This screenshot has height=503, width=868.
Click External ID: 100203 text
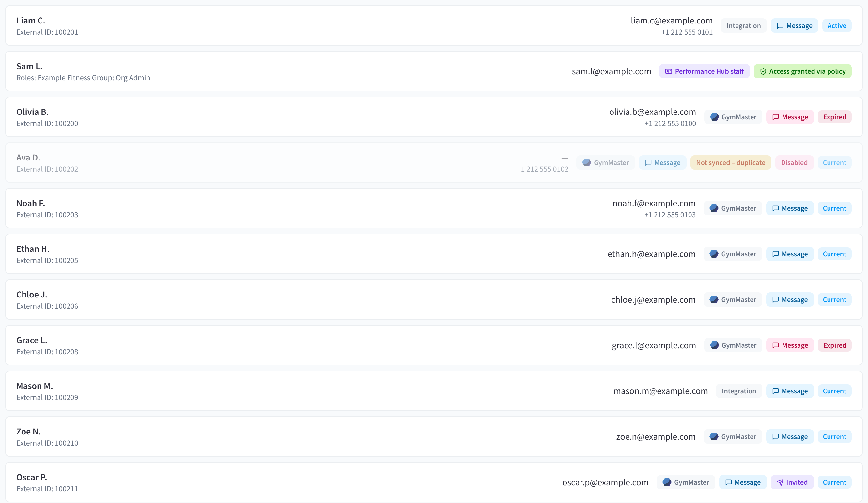[x=47, y=215]
